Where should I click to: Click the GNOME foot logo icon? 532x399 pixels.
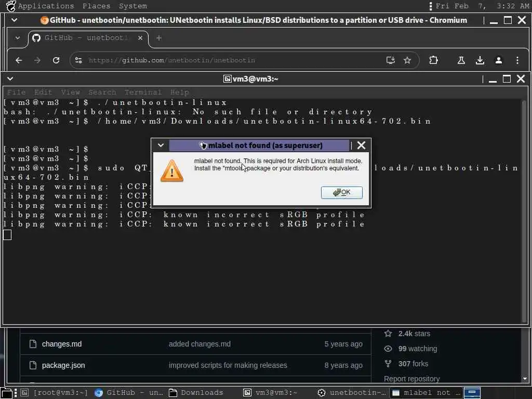tap(11, 6)
